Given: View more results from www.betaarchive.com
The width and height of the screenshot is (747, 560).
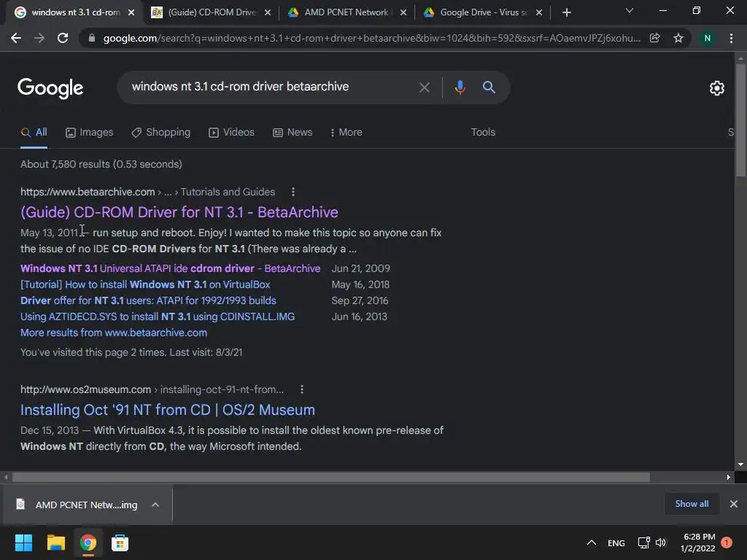Looking at the screenshot, I should [113, 332].
